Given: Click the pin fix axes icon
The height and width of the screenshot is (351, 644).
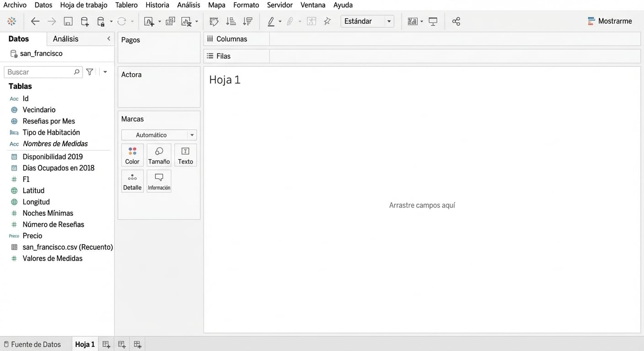Looking at the screenshot, I should tap(327, 21).
